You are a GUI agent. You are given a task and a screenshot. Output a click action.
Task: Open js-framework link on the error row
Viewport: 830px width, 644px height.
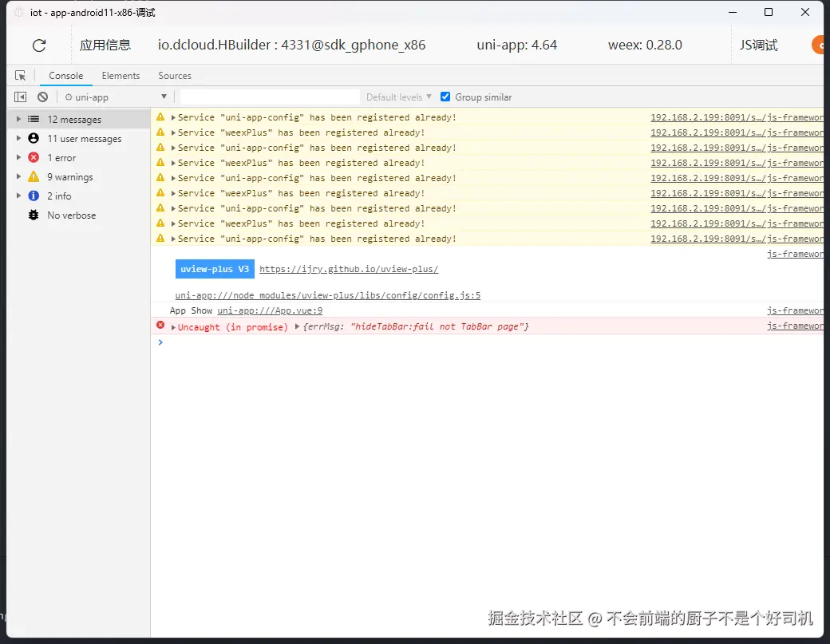[795, 326]
